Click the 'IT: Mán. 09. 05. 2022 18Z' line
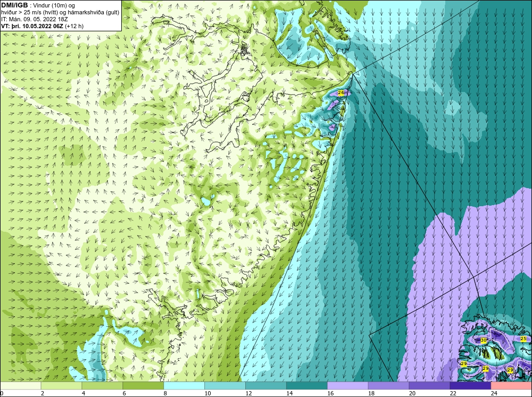The image size is (532, 397). 35,19
